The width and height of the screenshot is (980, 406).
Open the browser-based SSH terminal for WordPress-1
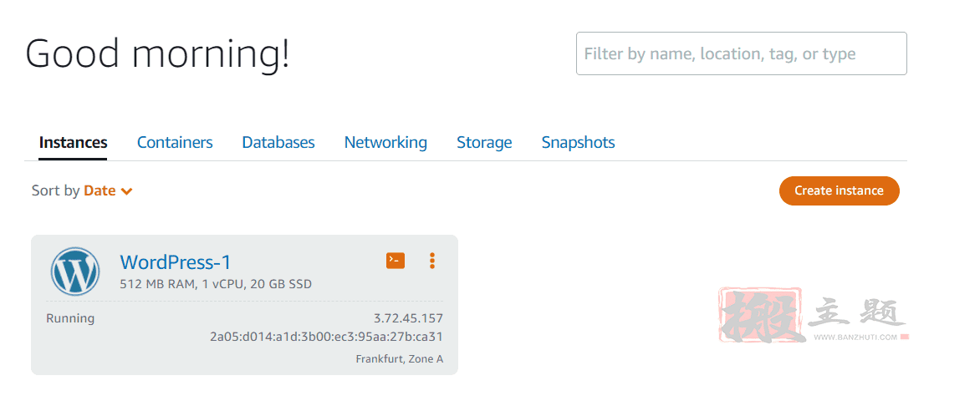tap(395, 261)
